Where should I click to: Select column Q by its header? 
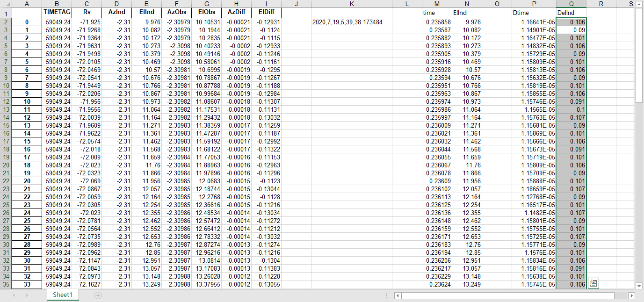(x=572, y=4)
